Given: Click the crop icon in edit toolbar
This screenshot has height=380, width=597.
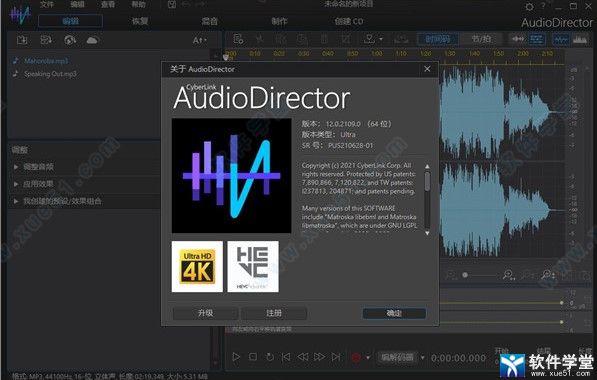Looking at the screenshot, I should click(x=346, y=39).
